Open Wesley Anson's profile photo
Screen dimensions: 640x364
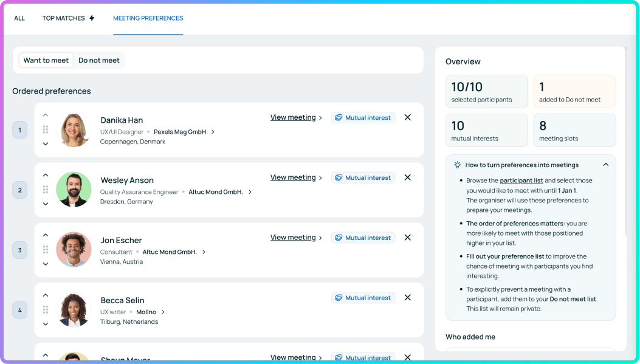point(74,190)
